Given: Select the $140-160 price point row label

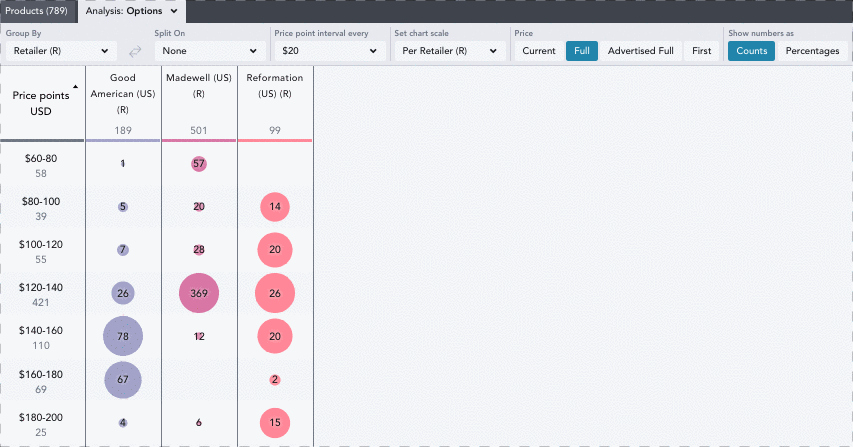Looking at the screenshot, I should (41, 330).
